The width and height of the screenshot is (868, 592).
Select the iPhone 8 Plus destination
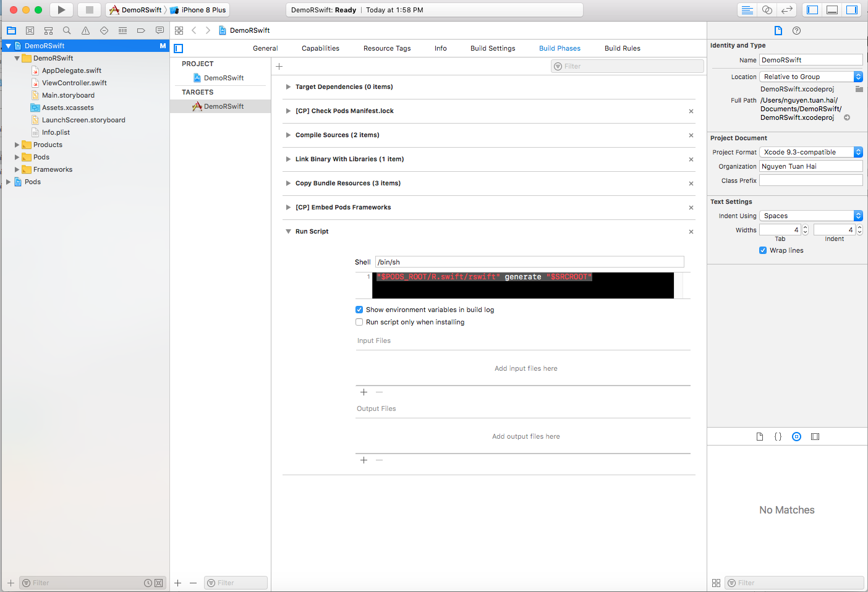pyautogui.click(x=198, y=10)
